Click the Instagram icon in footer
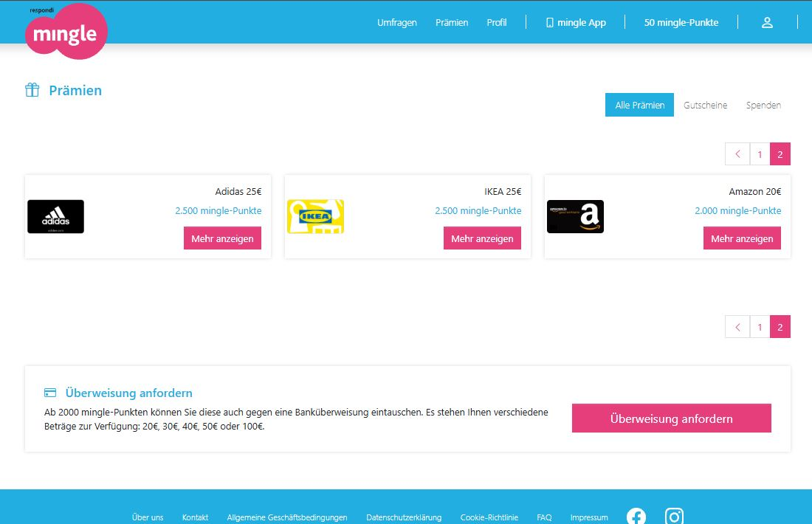Screen dimensions: 812x524 point(674,516)
